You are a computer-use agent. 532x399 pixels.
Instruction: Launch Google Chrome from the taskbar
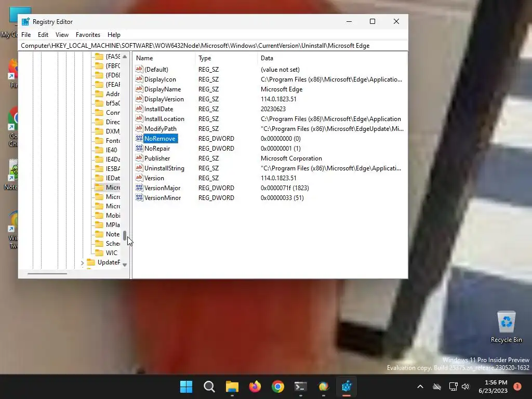coord(278,387)
